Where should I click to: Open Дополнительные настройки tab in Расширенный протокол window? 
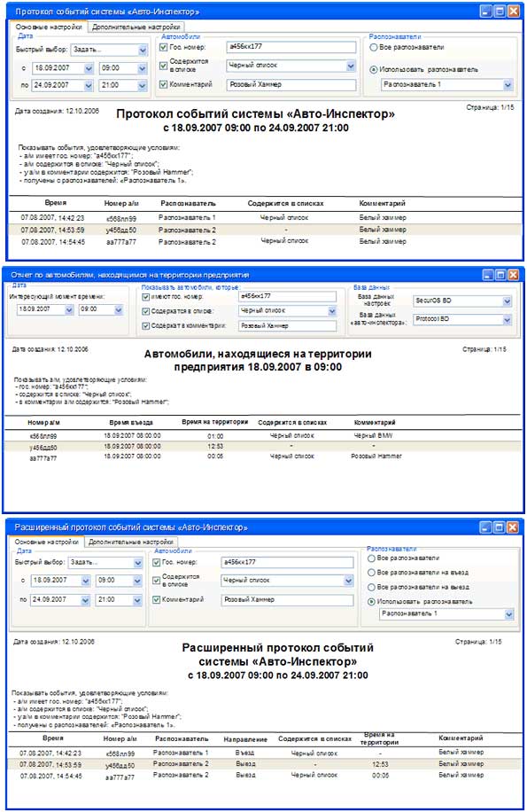click(x=131, y=542)
